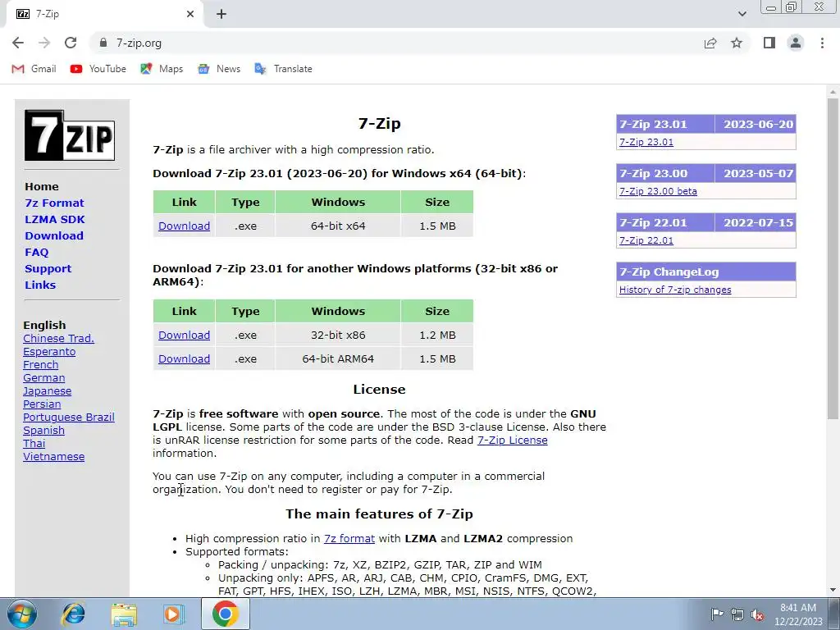Click the 7-Zip logo image
Image resolution: width=840 pixels, height=630 pixels.
(x=70, y=135)
